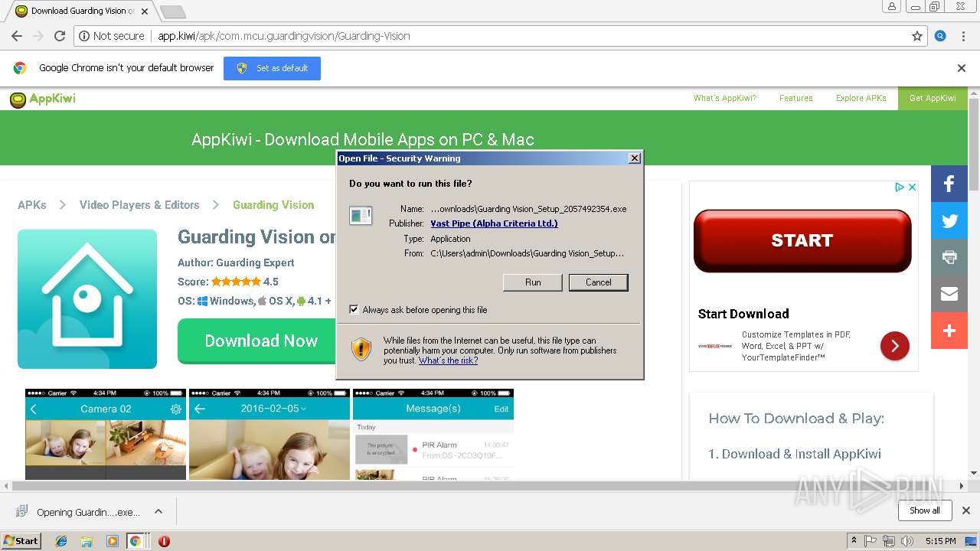Open network icon in system tray
This screenshot has height=551, width=980.
coord(889,541)
